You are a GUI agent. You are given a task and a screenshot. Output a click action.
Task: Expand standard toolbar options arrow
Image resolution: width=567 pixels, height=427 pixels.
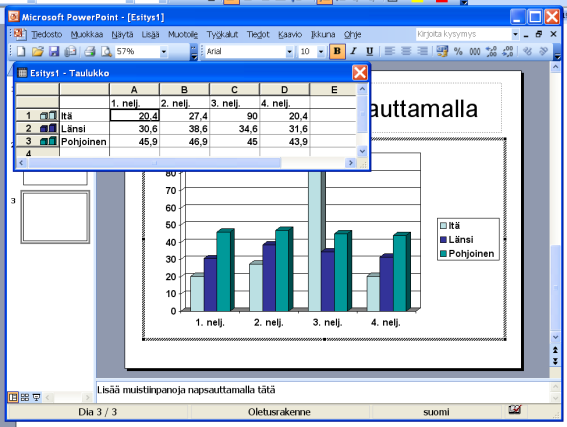click(194, 52)
